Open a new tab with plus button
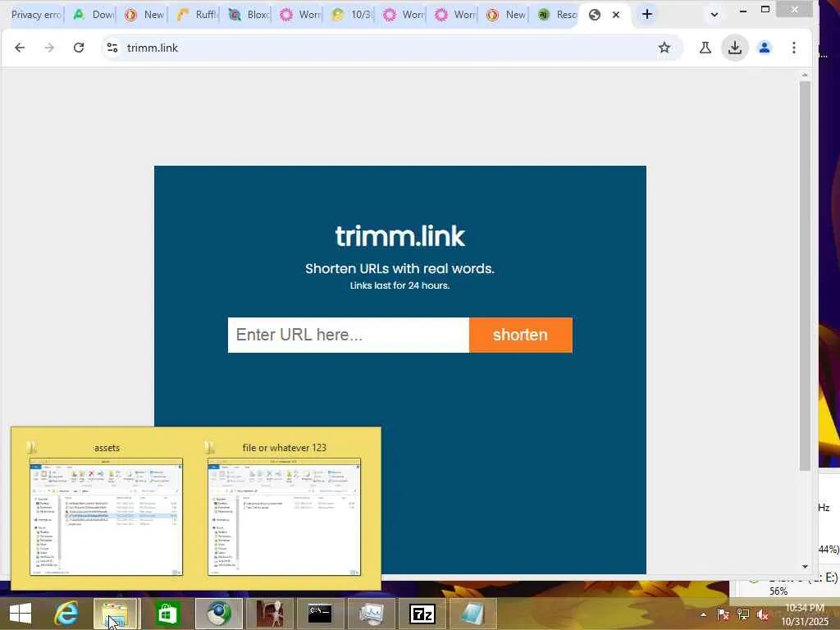This screenshot has height=630, width=840. point(647,15)
